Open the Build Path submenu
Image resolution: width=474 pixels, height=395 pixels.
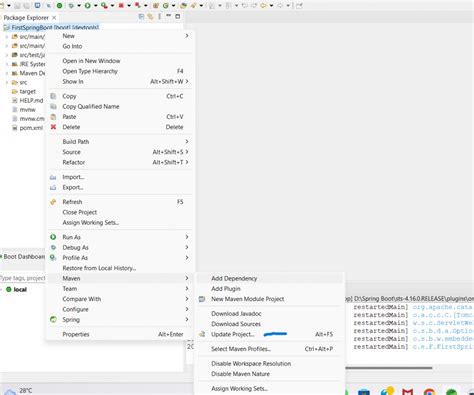pos(120,141)
